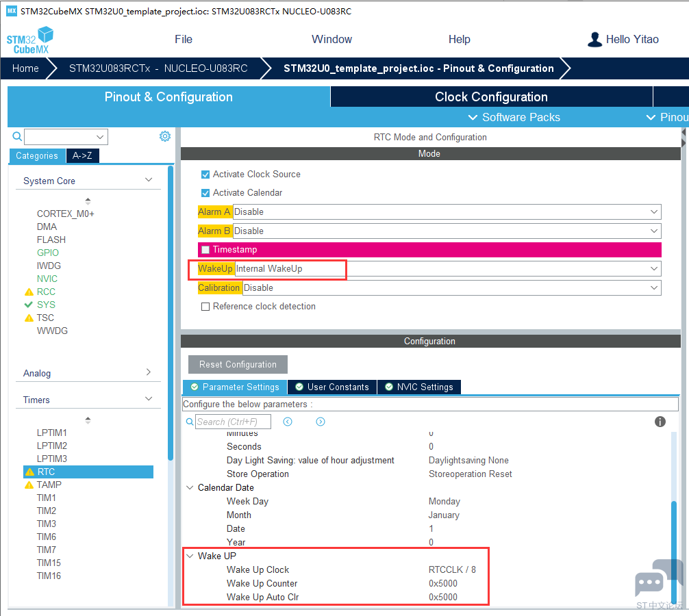Select the Categories list tab
Viewport: 689px width, 616px height.
pos(37,155)
